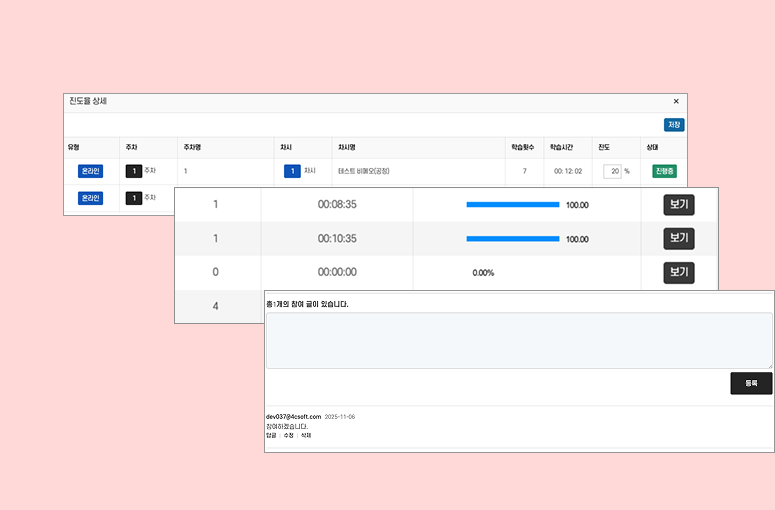Viewport: 775px width, 510px height.
Task: Click 보기 for the 00:08:35 row
Action: (679, 205)
